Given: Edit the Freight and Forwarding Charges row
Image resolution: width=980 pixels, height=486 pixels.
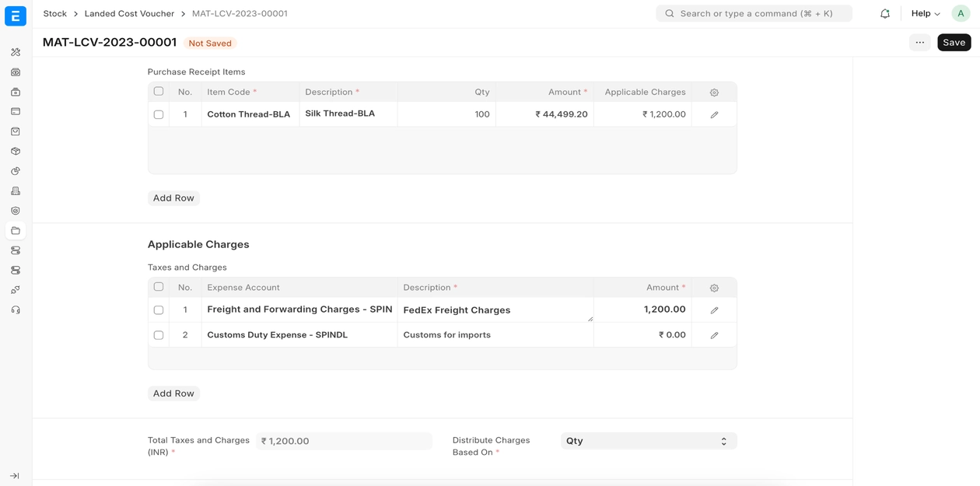Looking at the screenshot, I should (714, 310).
